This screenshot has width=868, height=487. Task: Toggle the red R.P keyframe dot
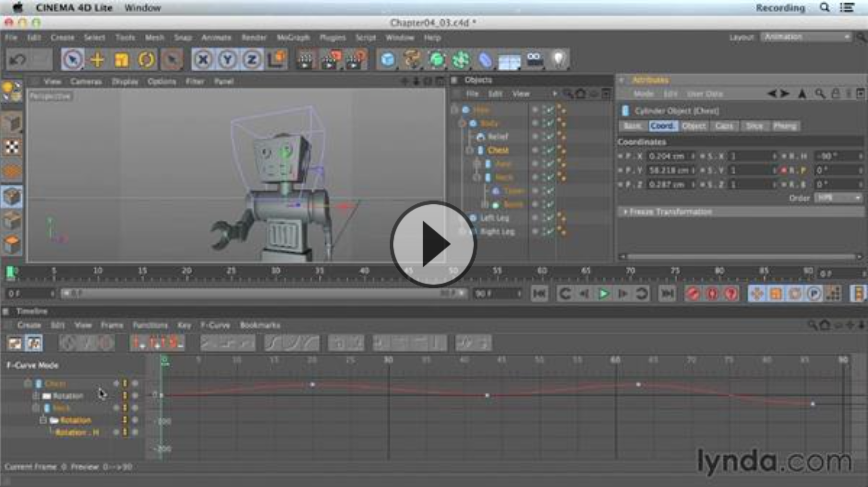pos(784,170)
